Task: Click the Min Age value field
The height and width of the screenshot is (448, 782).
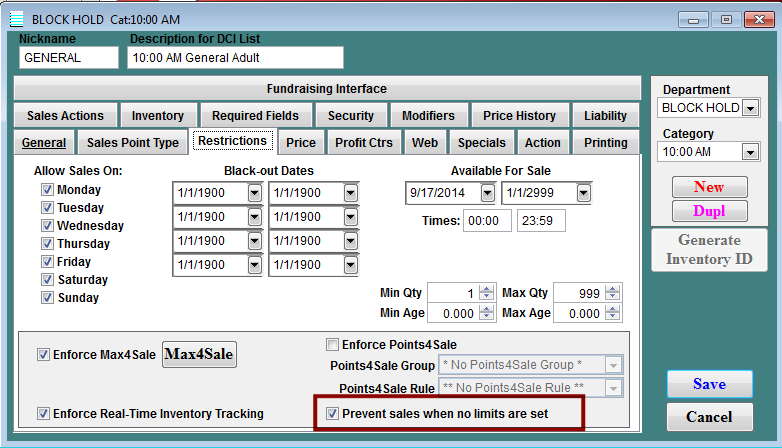Action: (453, 314)
